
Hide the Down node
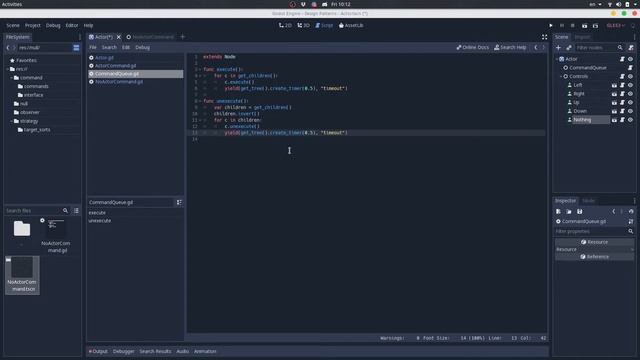[x=631, y=111]
